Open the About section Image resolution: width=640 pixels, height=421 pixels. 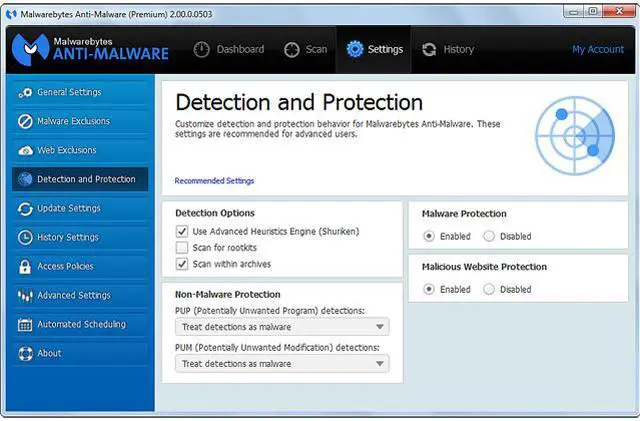coord(80,353)
